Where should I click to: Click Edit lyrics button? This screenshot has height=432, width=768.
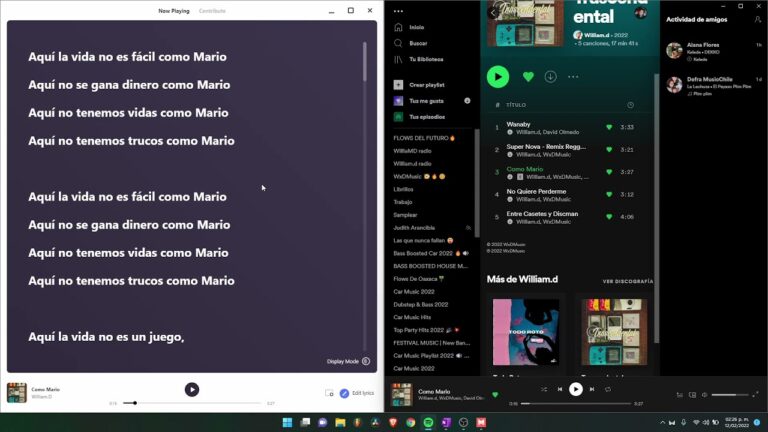357,393
